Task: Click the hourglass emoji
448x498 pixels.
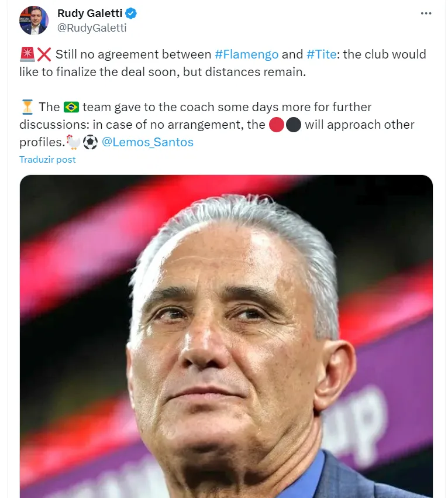Action: click(27, 107)
